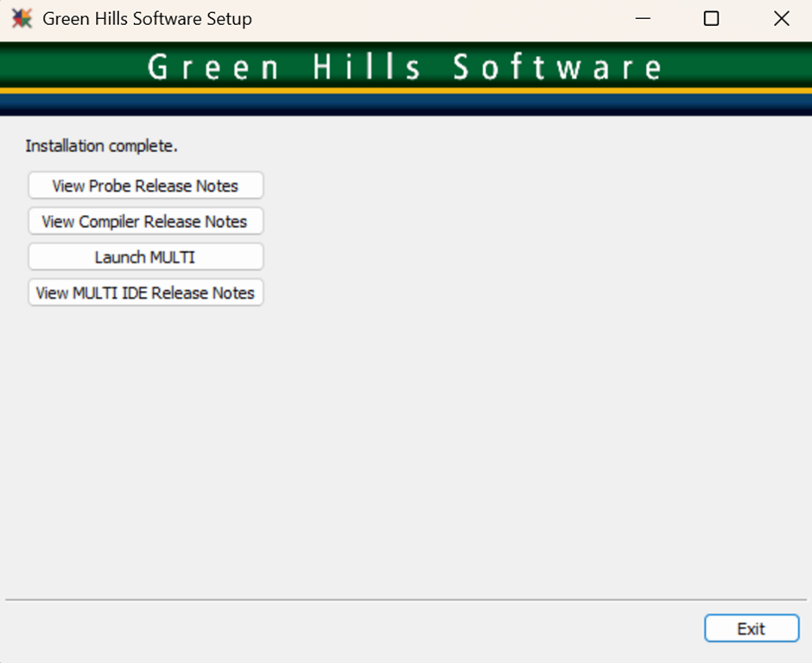Image resolution: width=812 pixels, height=663 pixels.
Task: Click the Green Hills setup app icon
Action: click(x=22, y=19)
